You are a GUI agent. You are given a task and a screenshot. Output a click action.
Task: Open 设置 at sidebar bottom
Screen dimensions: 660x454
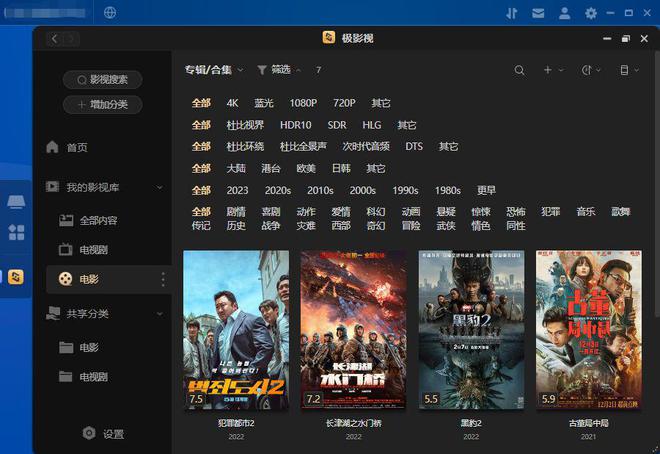point(113,434)
